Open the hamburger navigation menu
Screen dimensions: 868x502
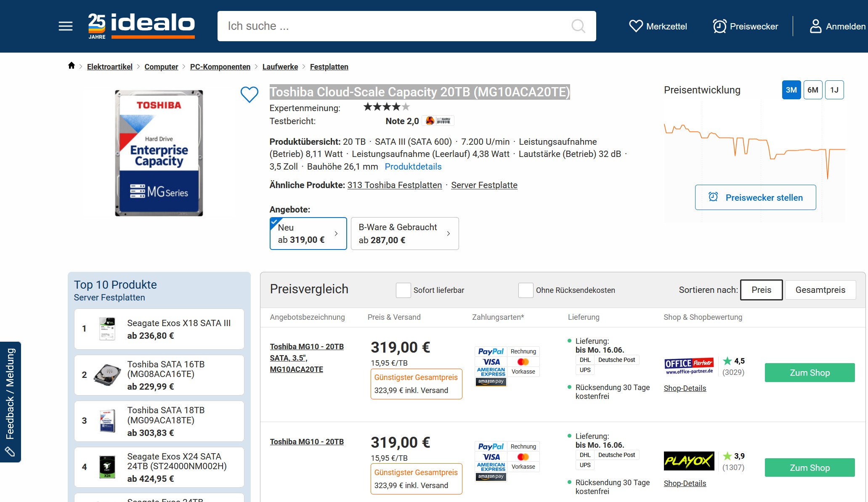(x=66, y=26)
